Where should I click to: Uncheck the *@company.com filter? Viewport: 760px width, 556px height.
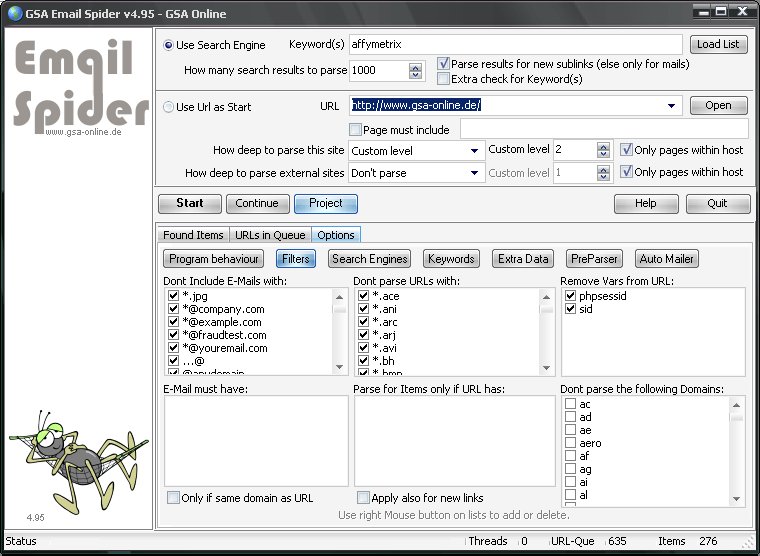174,308
